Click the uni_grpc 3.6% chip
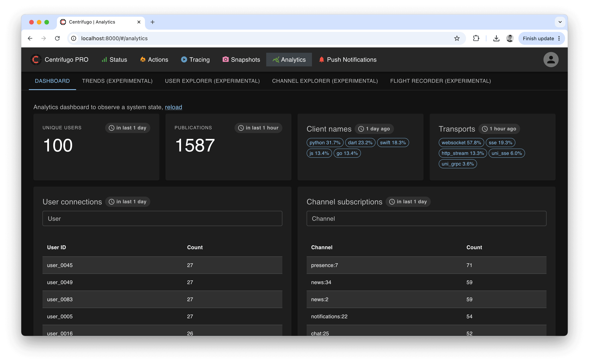This screenshot has height=364, width=589. 457,164
